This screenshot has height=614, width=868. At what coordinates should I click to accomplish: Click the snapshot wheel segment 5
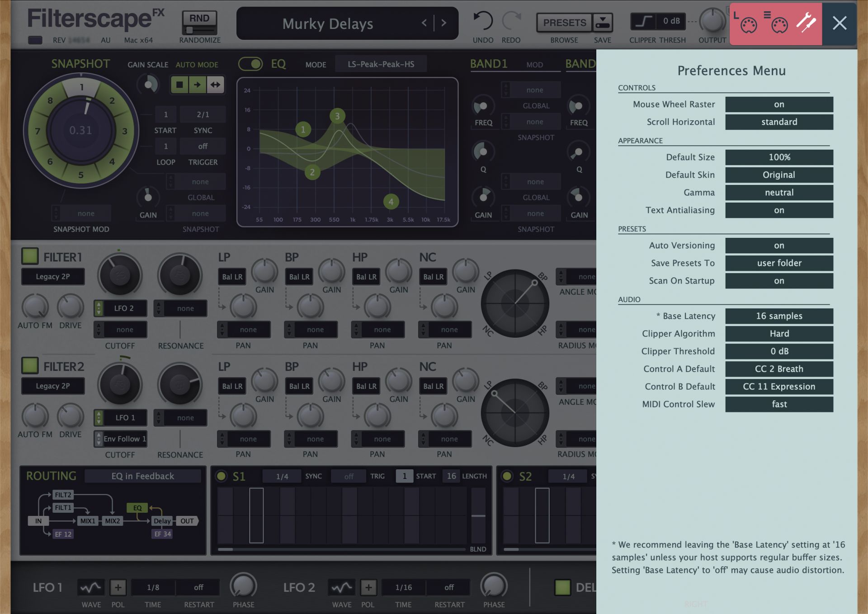pyautogui.click(x=80, y=175)
